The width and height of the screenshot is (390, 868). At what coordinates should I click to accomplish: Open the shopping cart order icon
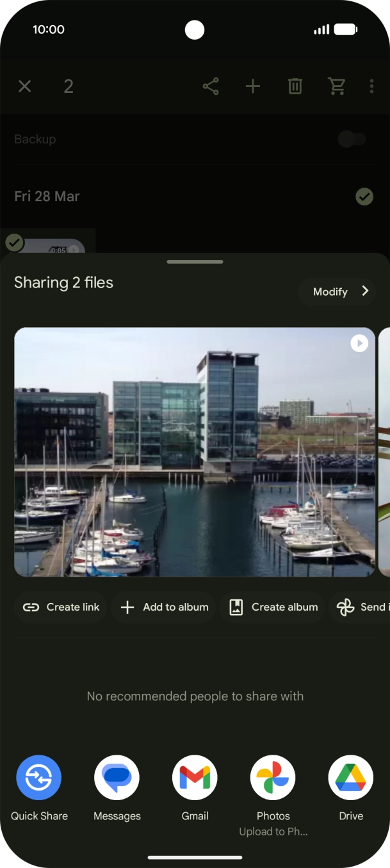click(x=337, y=86)
